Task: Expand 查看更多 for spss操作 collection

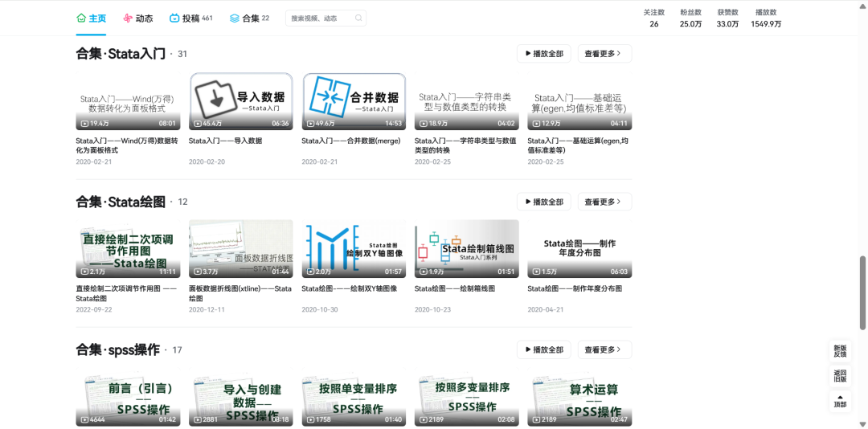Action: point(604,349)
